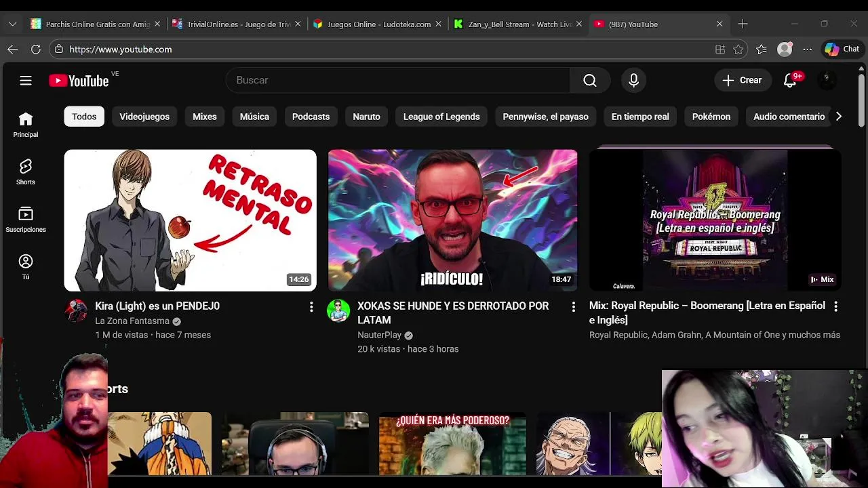Open the Copilot Chat button

tap(842, 49)
